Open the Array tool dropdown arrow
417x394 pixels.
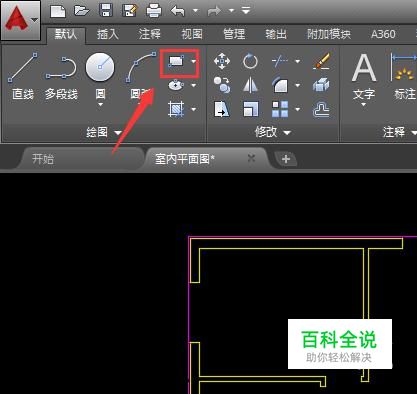click(x=298, y=109)
